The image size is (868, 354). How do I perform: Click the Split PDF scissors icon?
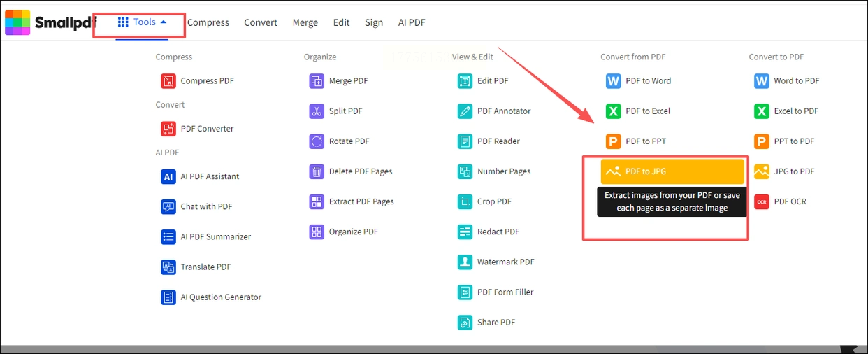point(317,111)
